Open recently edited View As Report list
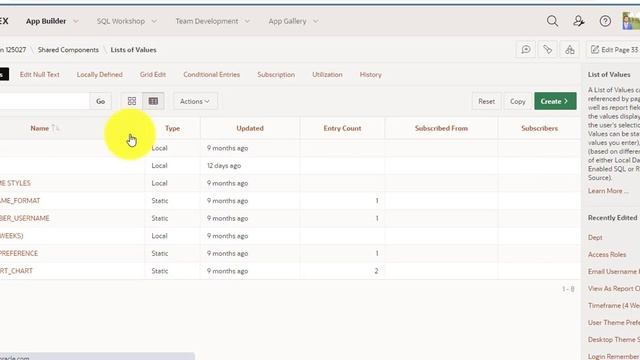Screen dimensions: 640x360 coord(614,289)
